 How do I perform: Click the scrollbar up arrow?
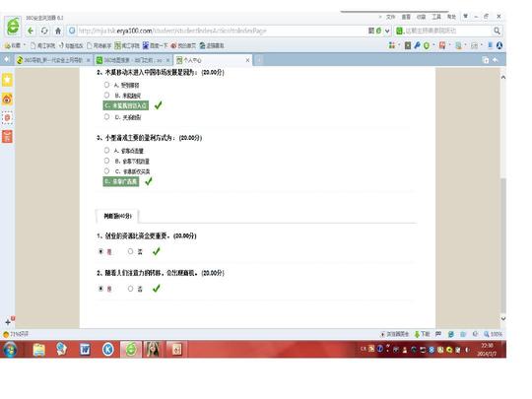pos(503,78)
